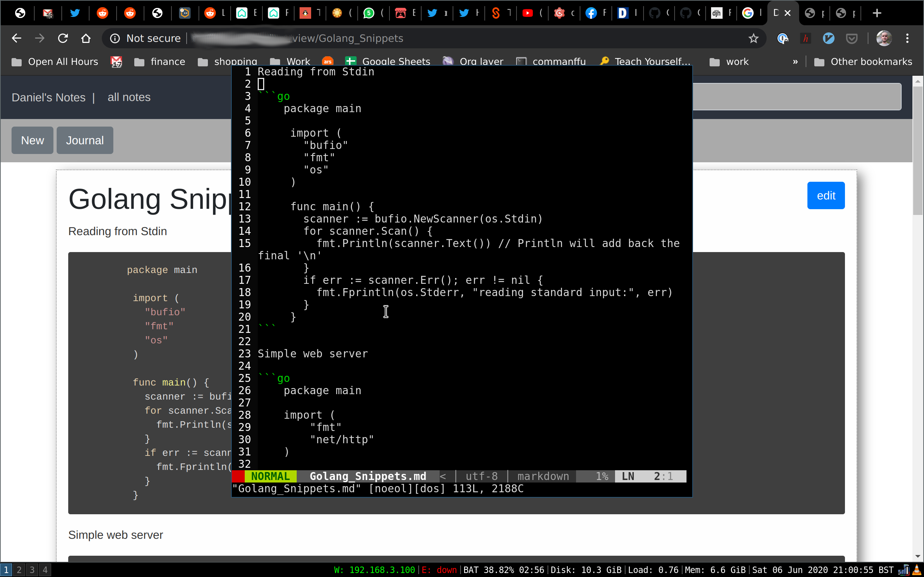Open a new browser tab with plus
Screen dimensions: 924x577
(877, 13)
